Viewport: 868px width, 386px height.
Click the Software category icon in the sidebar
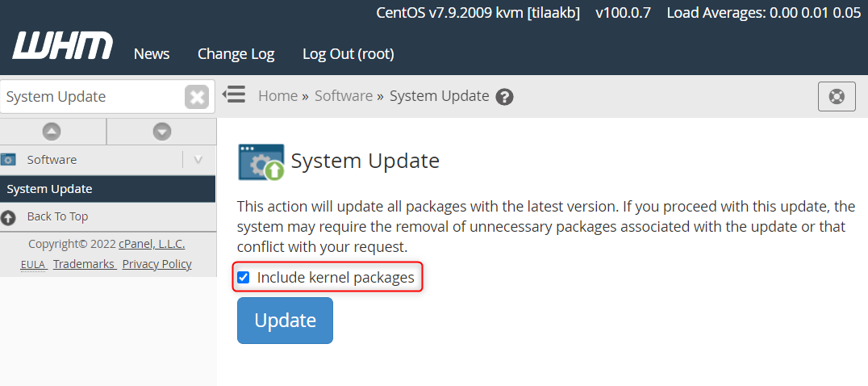pos(8,160)
